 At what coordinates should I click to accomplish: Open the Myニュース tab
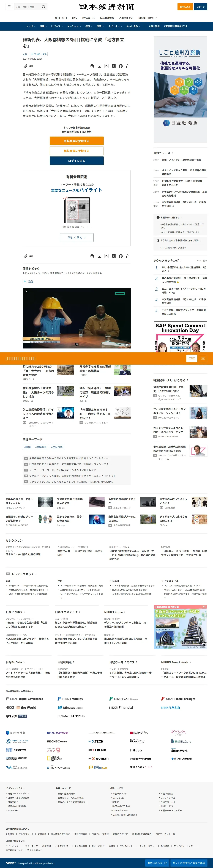89,18
